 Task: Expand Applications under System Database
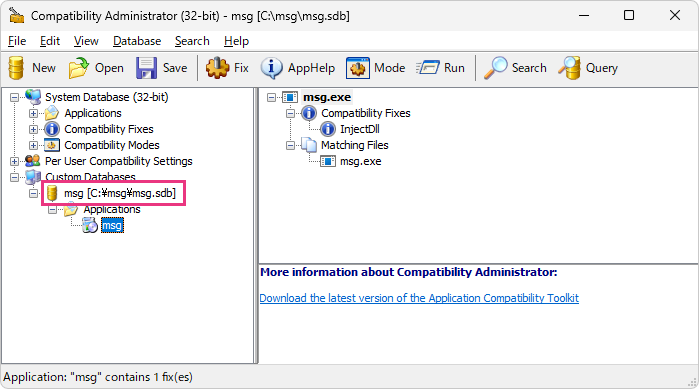(x=33, y=113)
